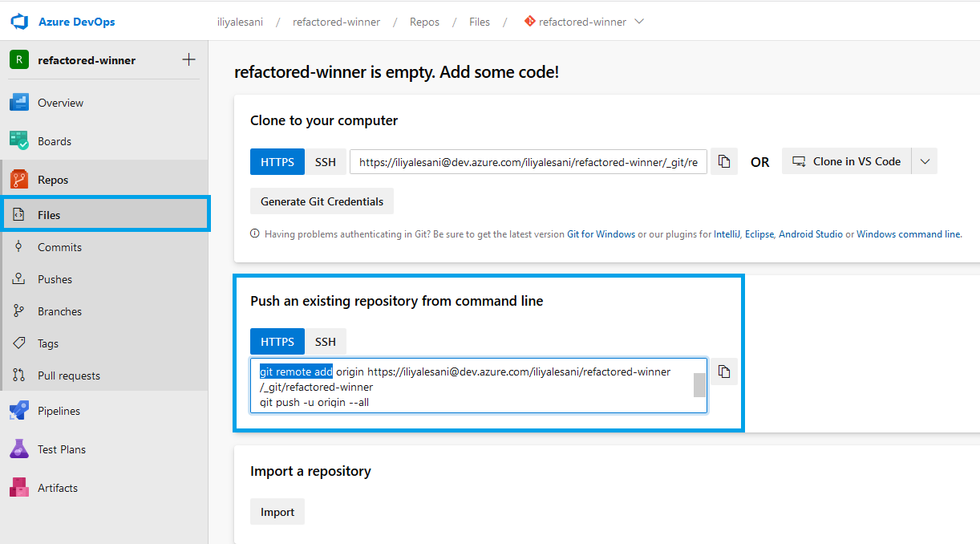Open the Eclipse plugin link
This screenshot has width=980, height=544.
click(759, 234)
